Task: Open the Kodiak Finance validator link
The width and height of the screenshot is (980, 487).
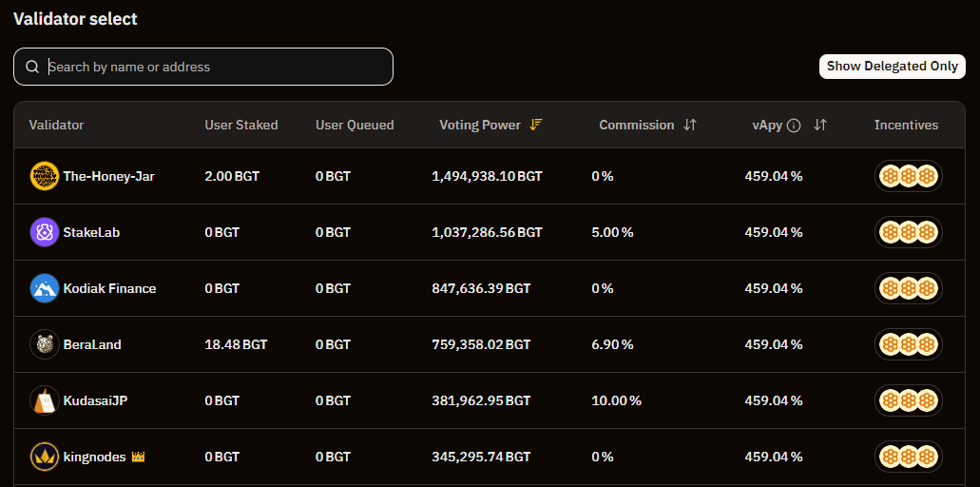Action: (x=109, y=289)
